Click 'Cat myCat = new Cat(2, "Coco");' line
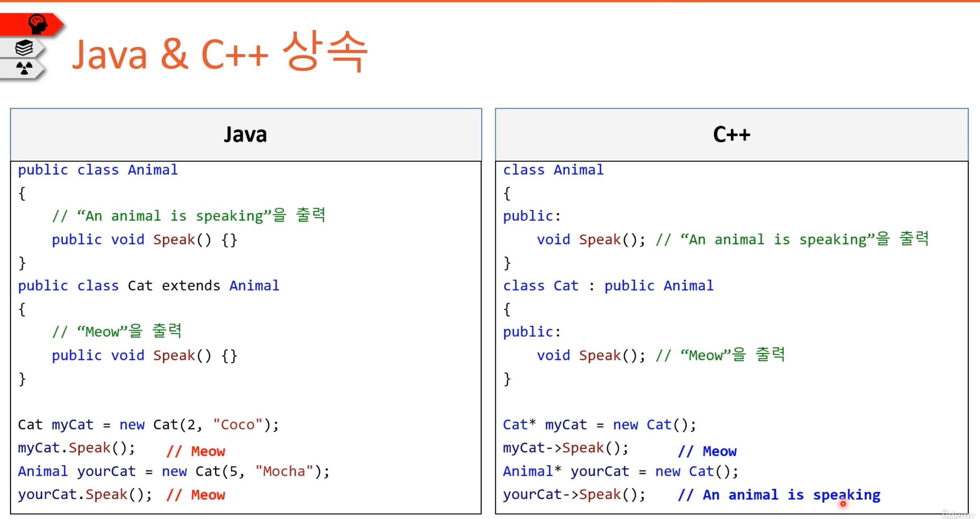980x519 pixels. coord(148,425)
